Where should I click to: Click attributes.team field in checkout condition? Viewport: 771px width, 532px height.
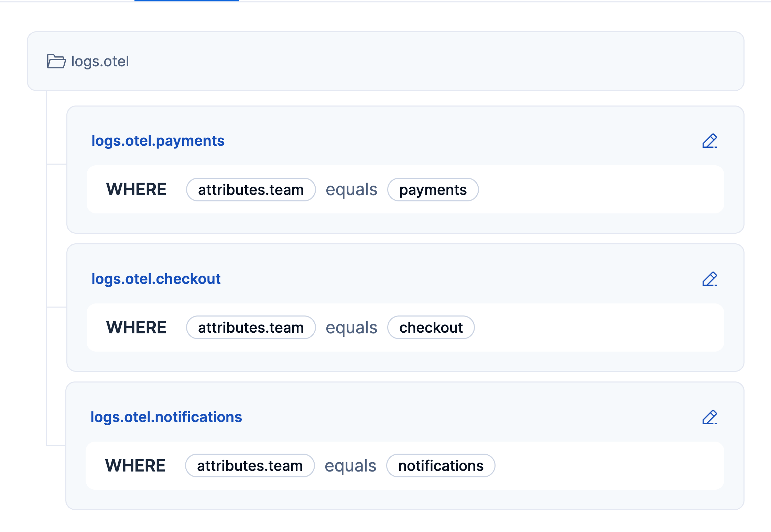click(251, 328)
